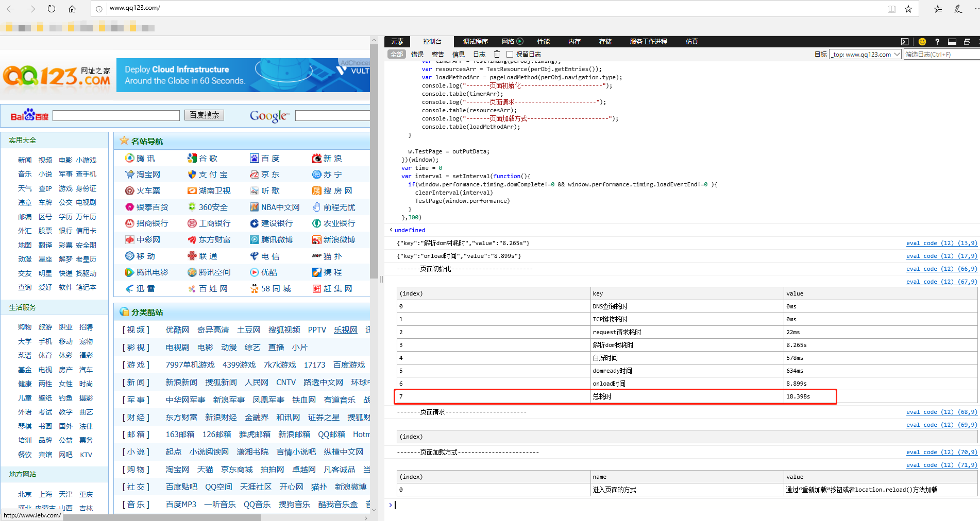Filter console to 错误 messages
Screen dimensions: 980x521
417,54
